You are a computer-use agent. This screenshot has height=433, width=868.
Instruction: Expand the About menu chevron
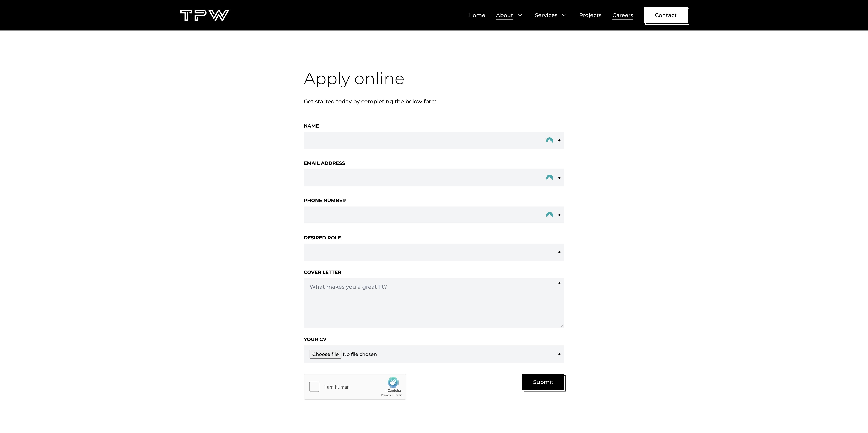coord(520,15)
